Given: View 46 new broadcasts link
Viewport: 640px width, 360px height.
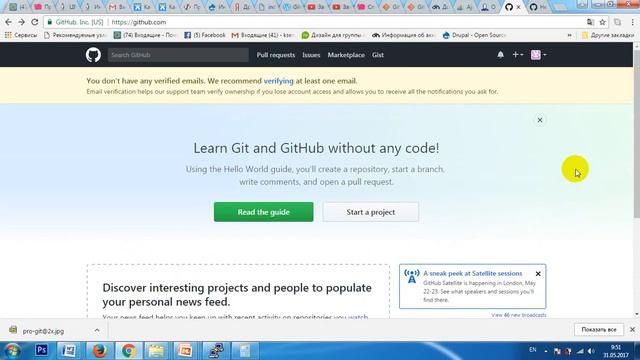Looking at the screenshot, I should (x=518, y=315).
